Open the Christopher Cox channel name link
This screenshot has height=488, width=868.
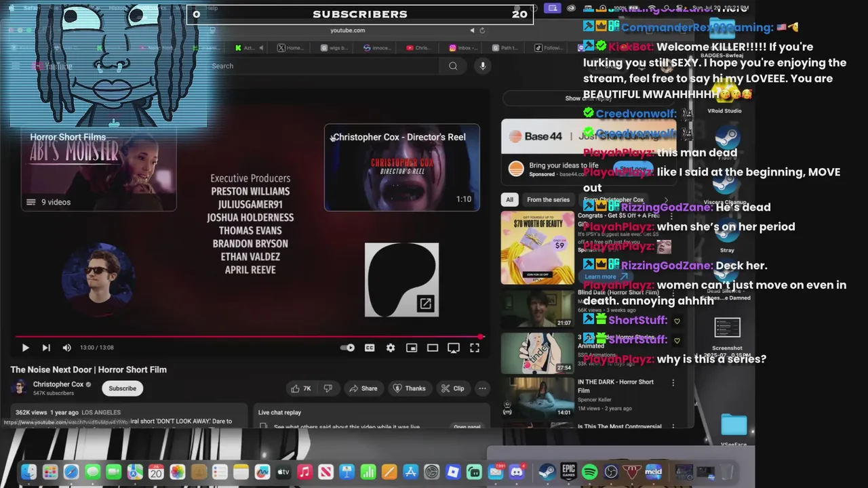(58, 384)
